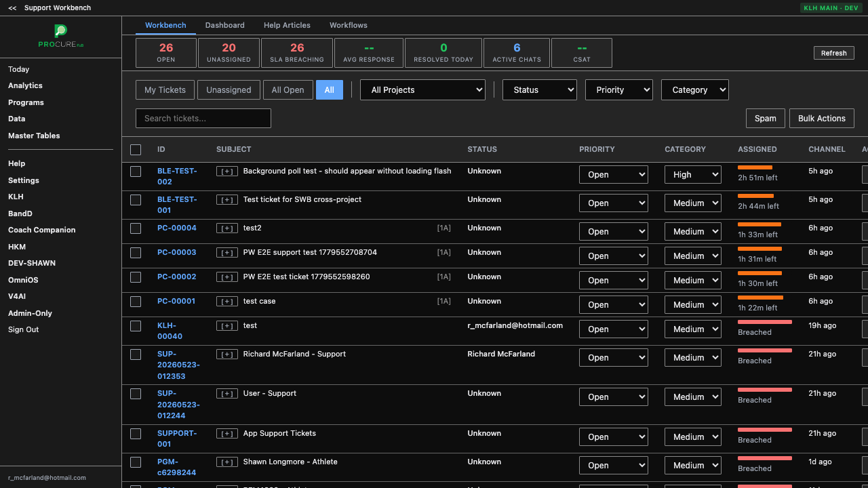Sort by the Subject column header
Viewport: 868px width, 488px height.
(x=234, y=150)
